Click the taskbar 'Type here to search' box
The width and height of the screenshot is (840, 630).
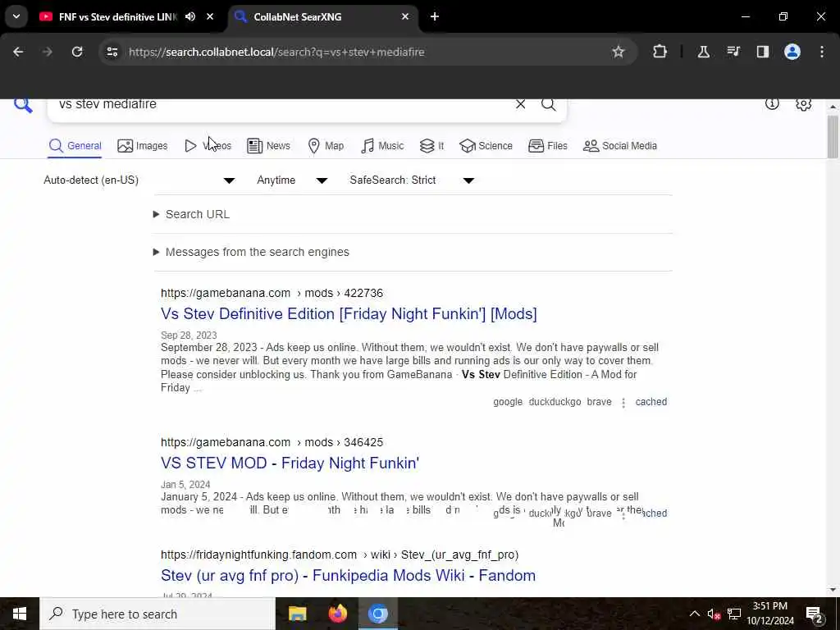point(157,614)
